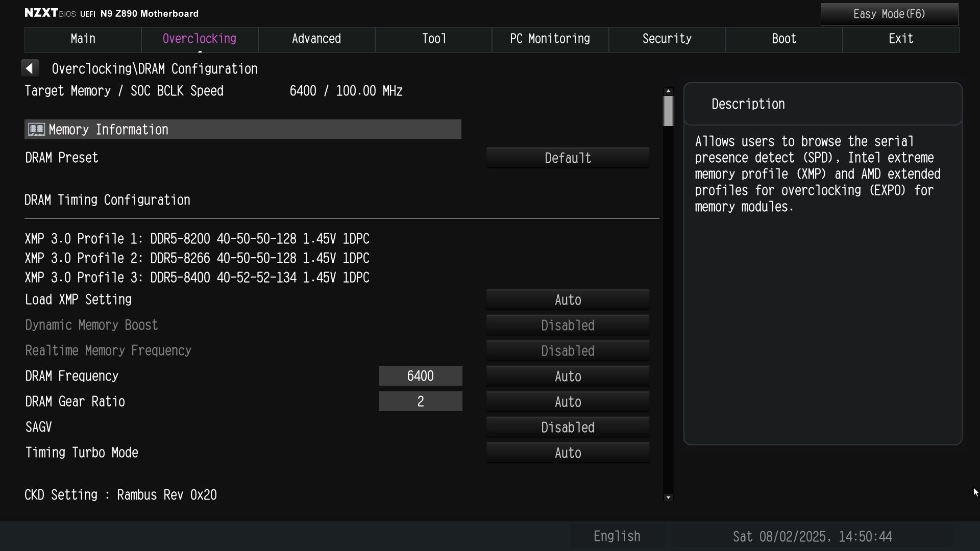Switch to the Tool tab
The image size is (980, 551).
(433, 39)
